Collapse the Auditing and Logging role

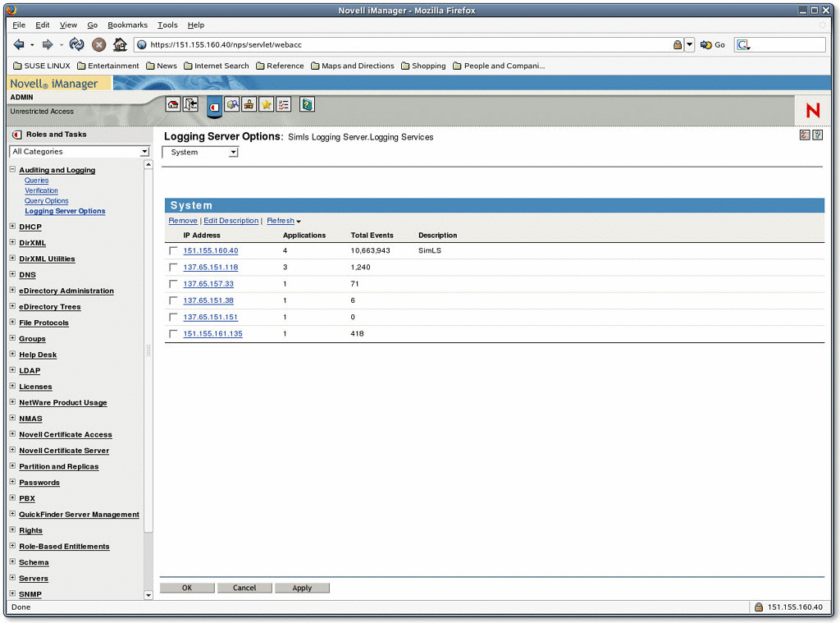12,169
